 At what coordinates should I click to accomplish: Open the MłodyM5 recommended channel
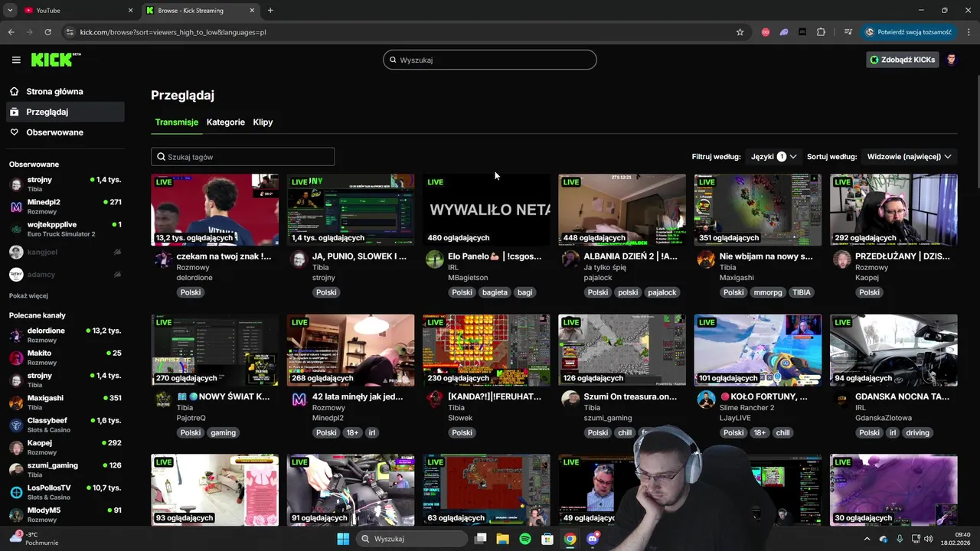tap(65, 514)
